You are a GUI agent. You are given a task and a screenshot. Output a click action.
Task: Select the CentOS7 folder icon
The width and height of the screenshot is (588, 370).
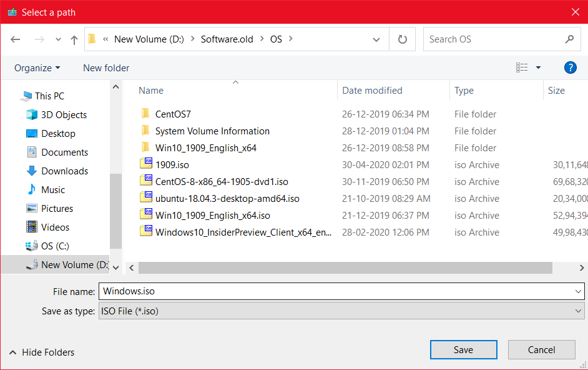(145, 114)
